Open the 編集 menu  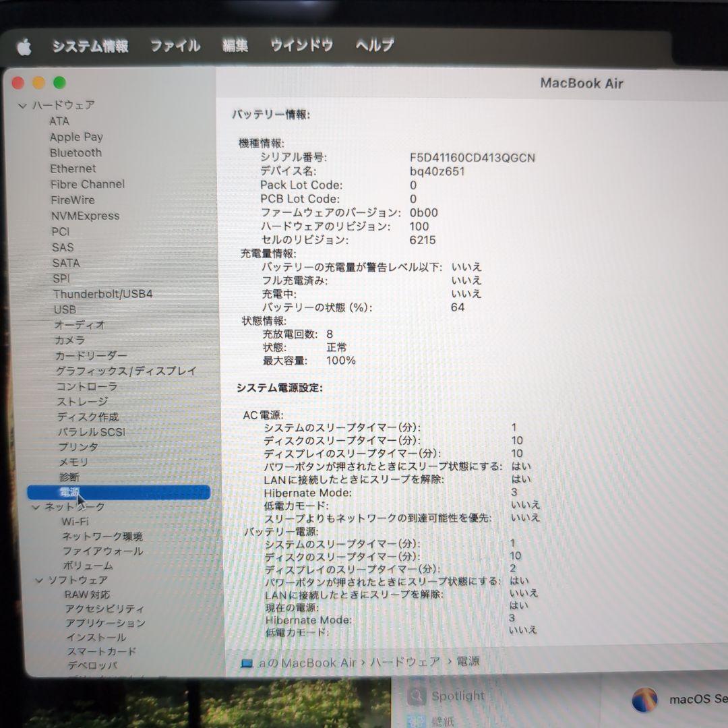tap(235, 45)
